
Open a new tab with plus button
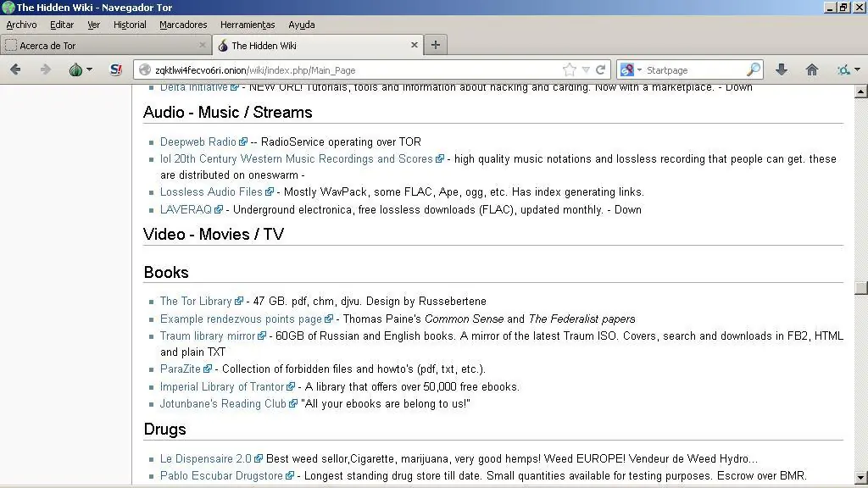point(436,45)
